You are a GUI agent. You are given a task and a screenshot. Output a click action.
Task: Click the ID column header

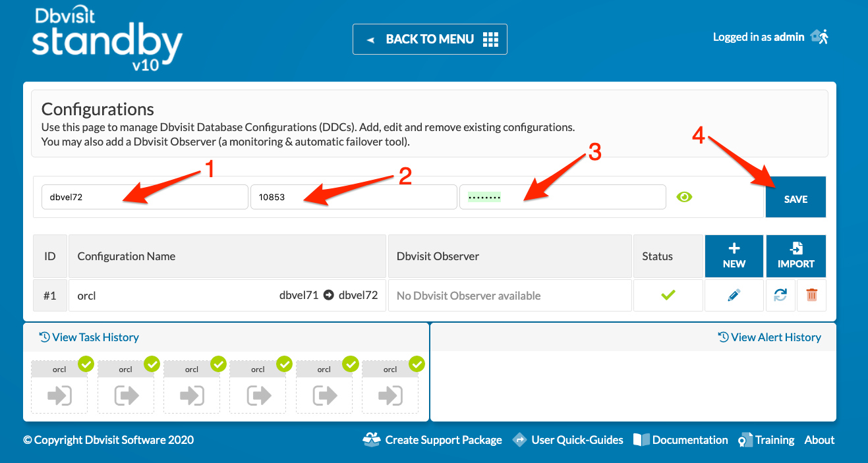[x=50, y=256]
